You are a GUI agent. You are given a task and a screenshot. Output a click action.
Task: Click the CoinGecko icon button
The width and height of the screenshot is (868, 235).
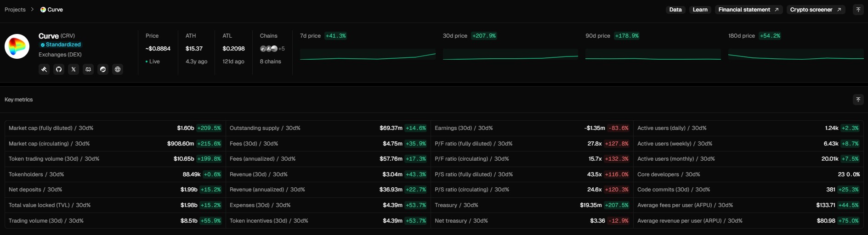click(103, 69)
